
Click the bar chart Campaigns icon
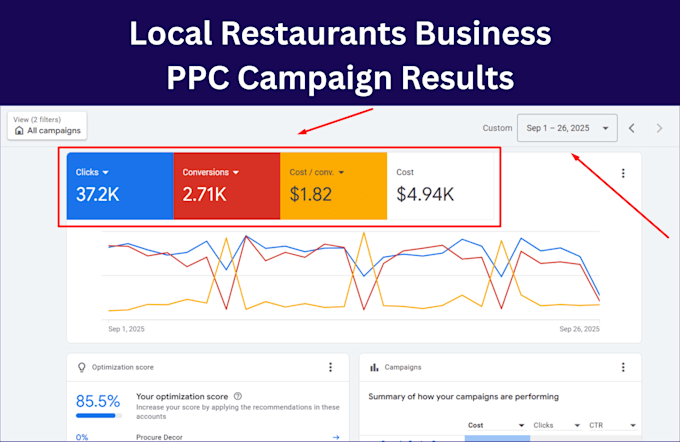point(374,367)
